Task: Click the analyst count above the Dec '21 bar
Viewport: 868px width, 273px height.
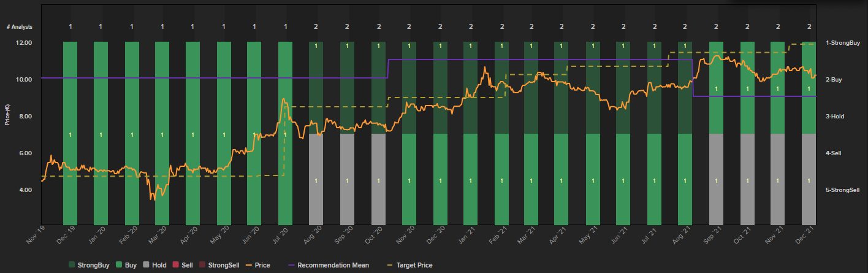Action: (809, 27)
